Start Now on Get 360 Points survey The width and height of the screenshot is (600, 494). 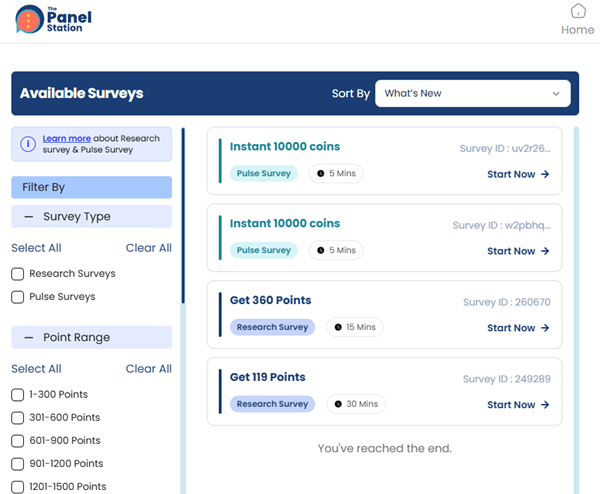click(518, 328)
